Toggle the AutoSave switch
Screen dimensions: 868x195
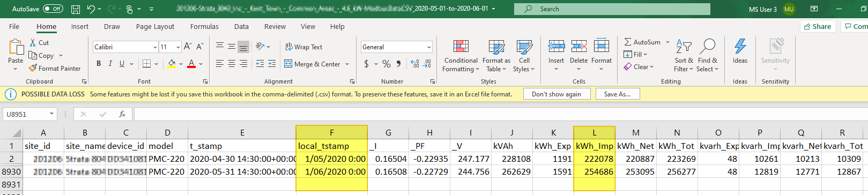click(53, 9)
